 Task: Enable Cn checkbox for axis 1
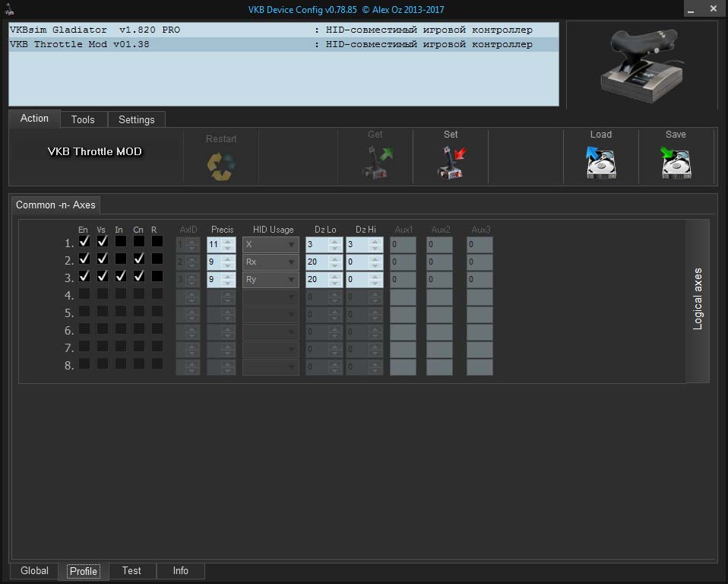pos(139,241)
